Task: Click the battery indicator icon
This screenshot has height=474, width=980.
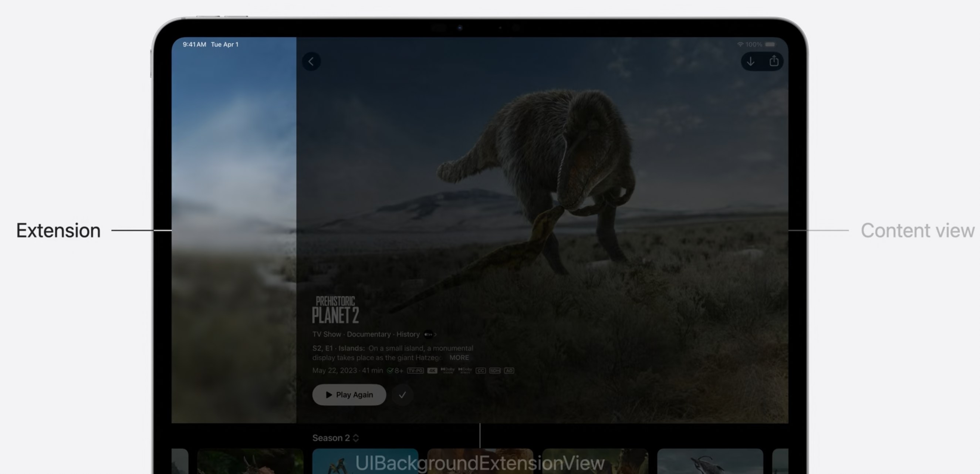Action: pos(770,44)
